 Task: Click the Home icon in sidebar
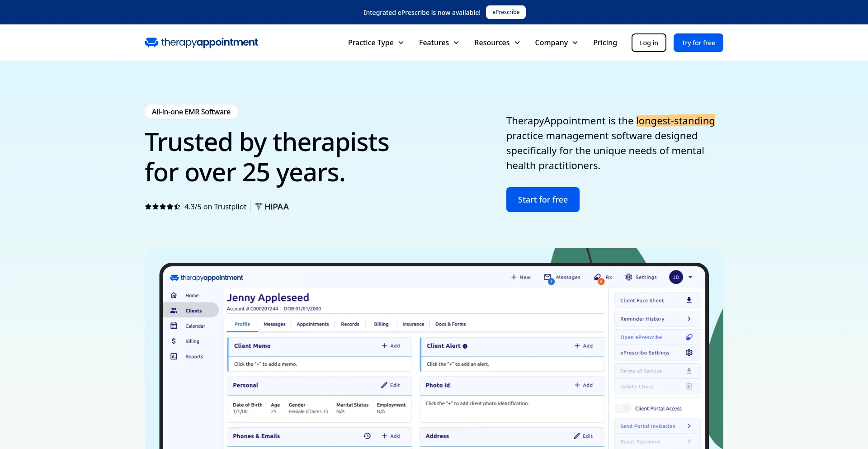coord(174,295)
